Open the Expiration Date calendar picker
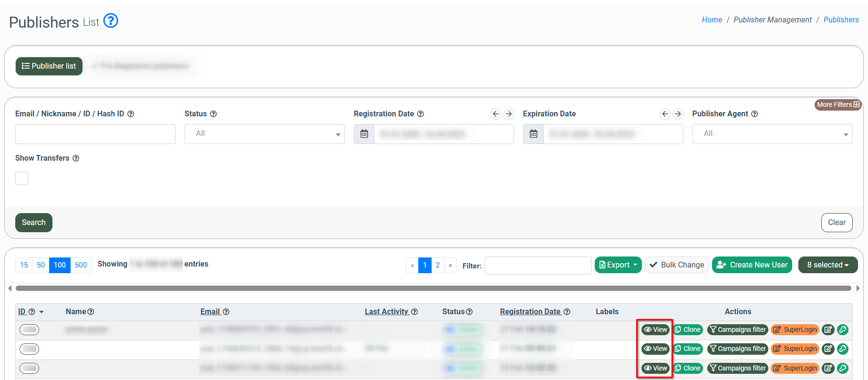868x380 pixels. click(533, 134)
